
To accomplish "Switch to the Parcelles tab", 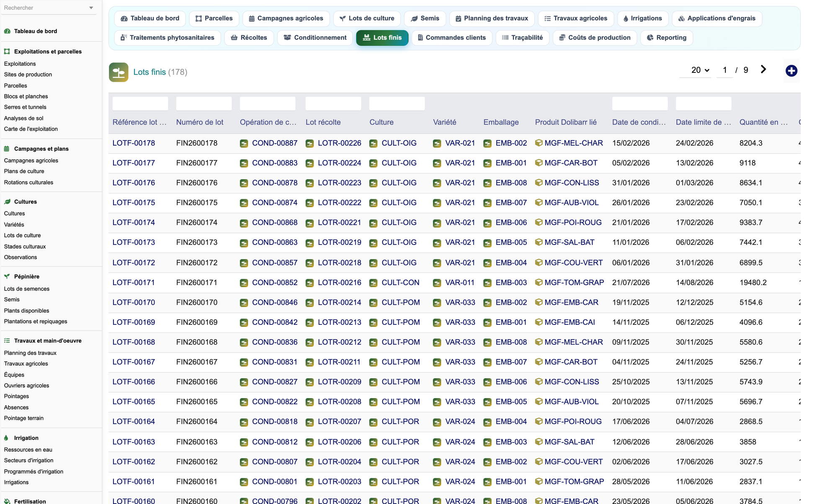I will 214,18.
